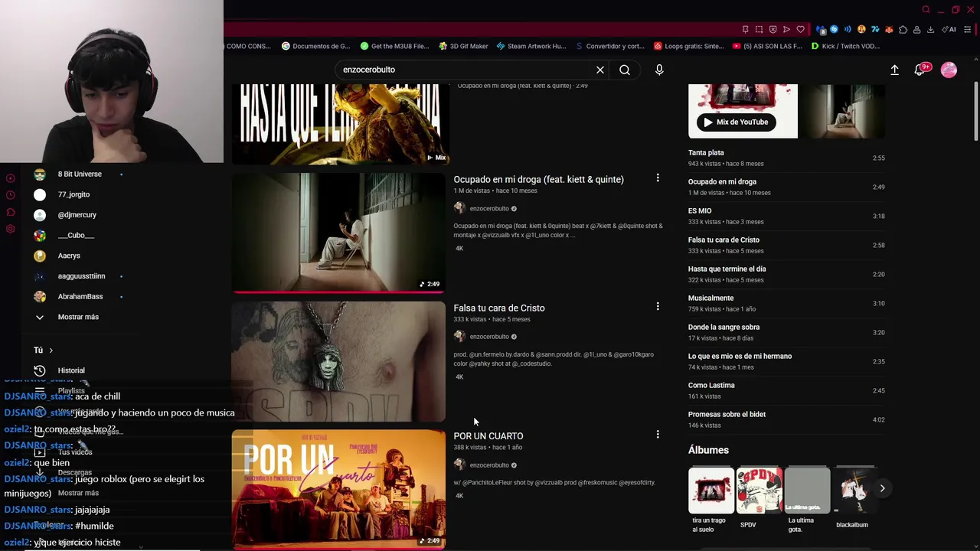This screenshot has height=551, width=980.
Task: Open the Ocupado en mi droga video title
Action: point(538,179)
